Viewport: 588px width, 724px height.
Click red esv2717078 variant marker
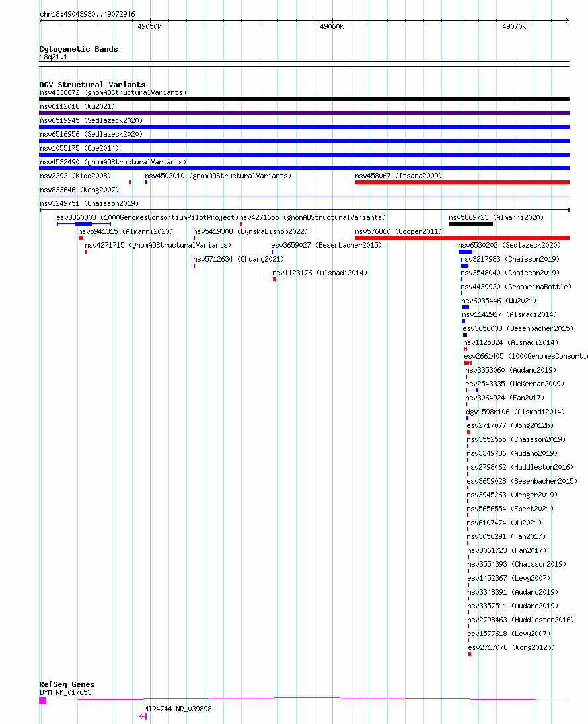click(470, 654)
